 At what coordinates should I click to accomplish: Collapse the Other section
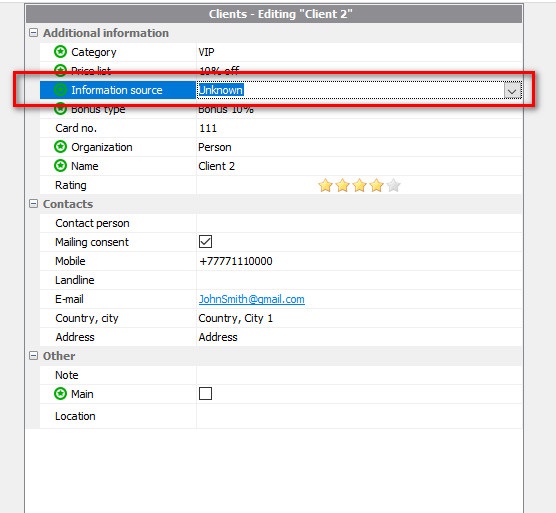point(33,356)
